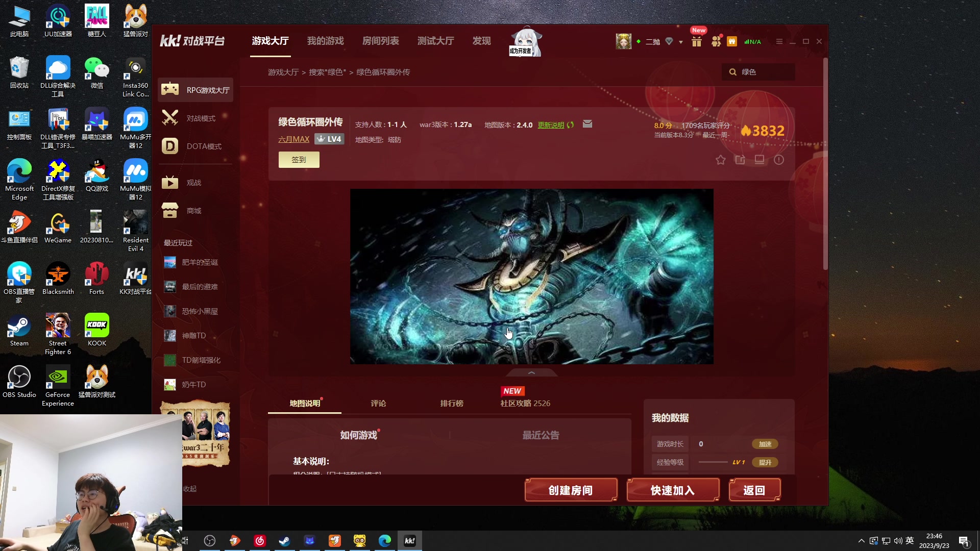Select DOTA模式 in the sidebar
Screen dimensions: 980x551
195,146
